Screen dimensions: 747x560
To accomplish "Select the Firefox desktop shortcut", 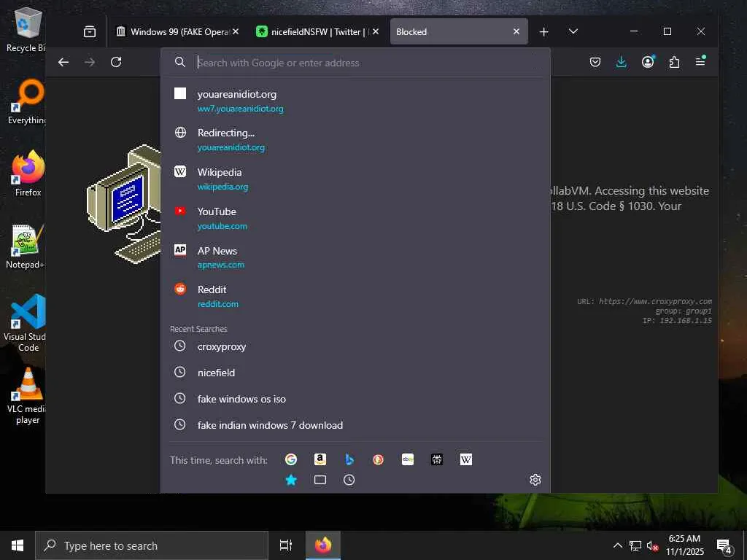I will click(28, 174).
